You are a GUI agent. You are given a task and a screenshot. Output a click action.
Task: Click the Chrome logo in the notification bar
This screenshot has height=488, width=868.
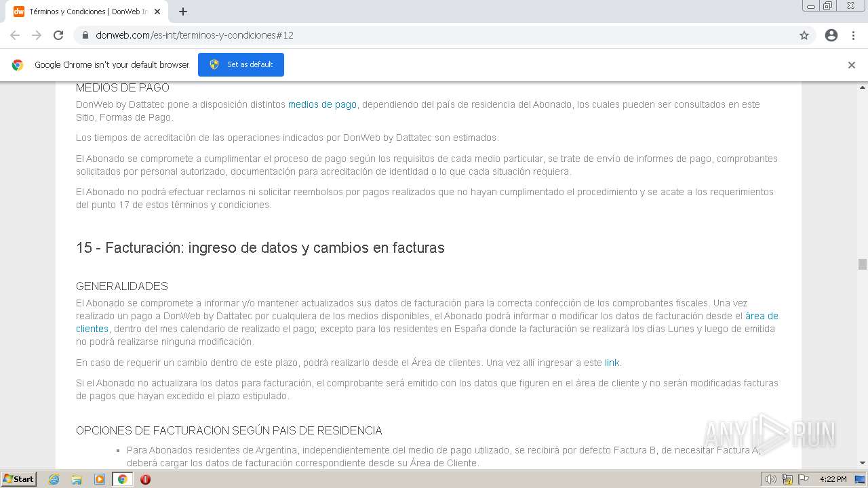(x=18, y=65)
